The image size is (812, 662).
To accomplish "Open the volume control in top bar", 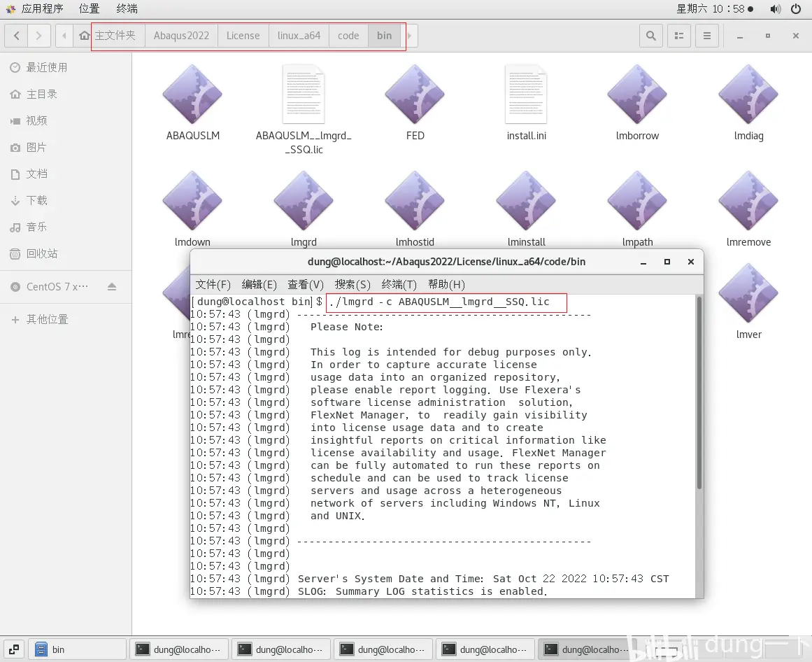I will click(775, 9).
